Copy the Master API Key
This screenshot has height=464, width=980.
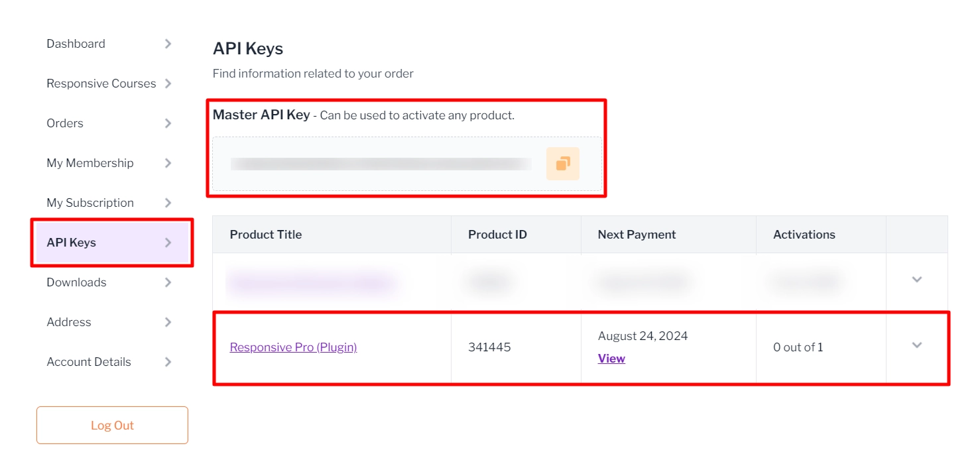[562, 163]
